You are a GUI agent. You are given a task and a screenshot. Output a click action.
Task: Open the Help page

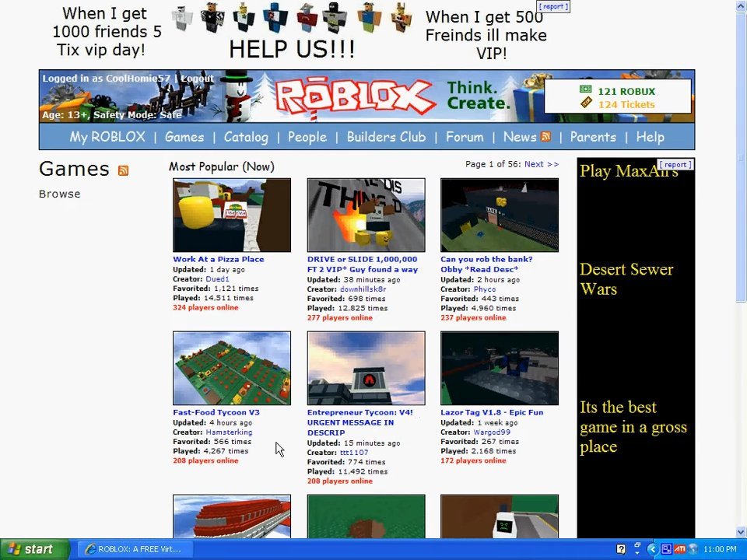651,137
